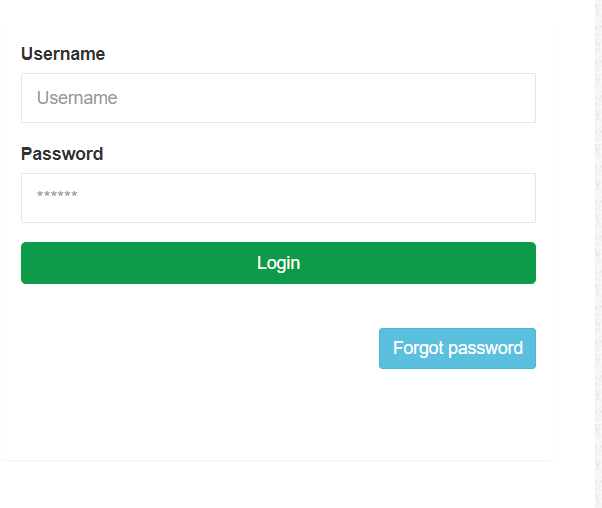Submit the form with Login
602x508 pixels.
(x=278, y=263)
